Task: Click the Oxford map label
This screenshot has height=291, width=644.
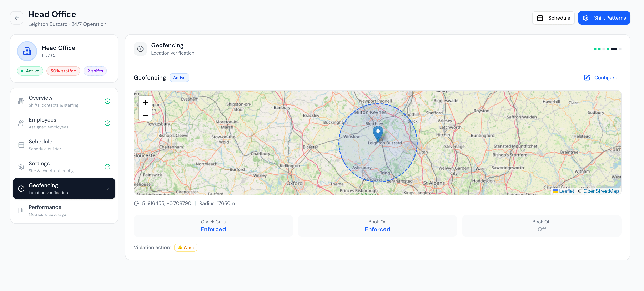Action: coord(294,183)
